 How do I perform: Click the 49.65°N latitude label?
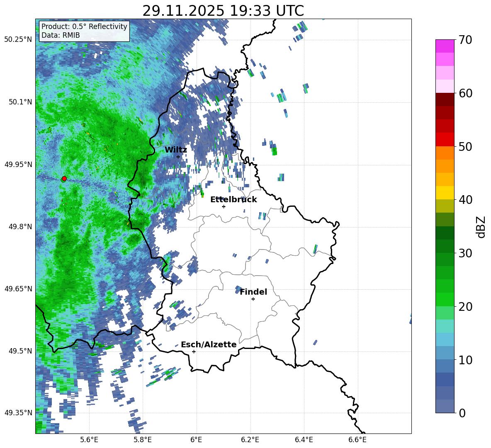[x=18, y=288]
